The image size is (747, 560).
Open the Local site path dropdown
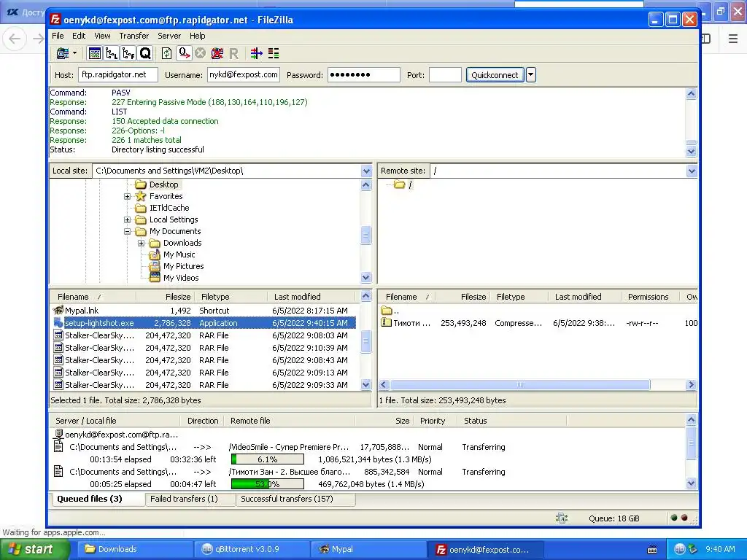[x=366, y=171]
